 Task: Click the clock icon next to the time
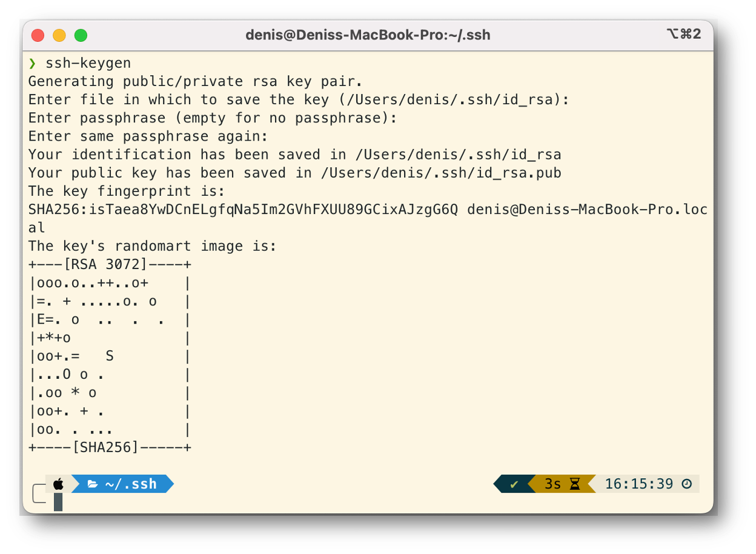[x=686, y=484]
